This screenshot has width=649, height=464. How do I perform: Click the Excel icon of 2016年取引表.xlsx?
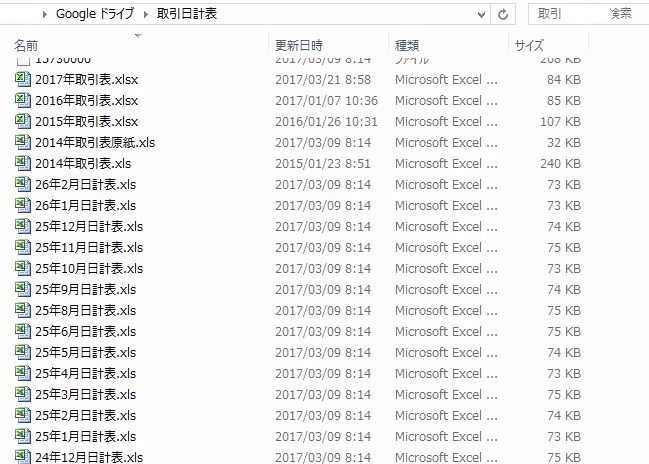23,100
